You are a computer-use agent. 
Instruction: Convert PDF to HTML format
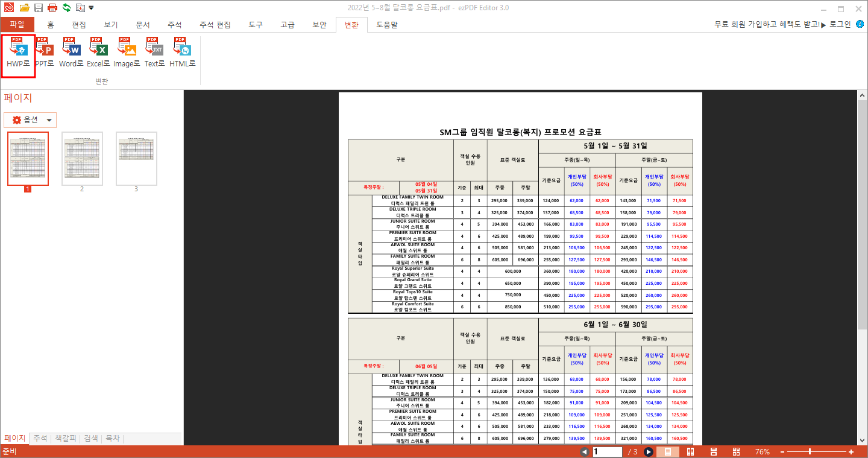coord(183,52)
